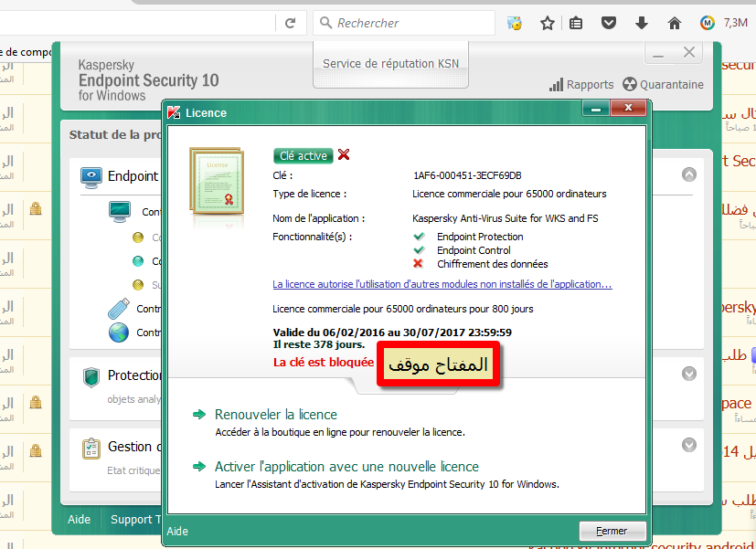Image resolution: width=756 pixels, height=549 pixels.
Task: Click the Clé active button
Action: [303, 155]
